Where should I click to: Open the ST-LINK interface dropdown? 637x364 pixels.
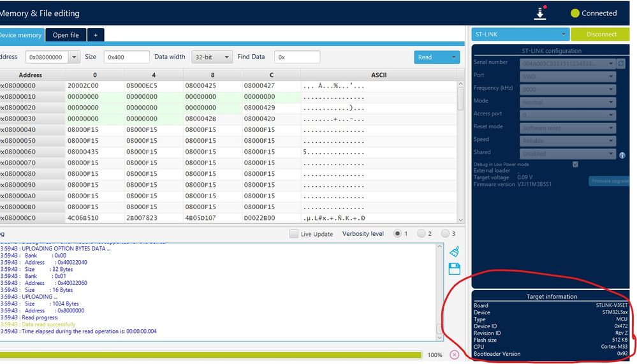point(520,34)
